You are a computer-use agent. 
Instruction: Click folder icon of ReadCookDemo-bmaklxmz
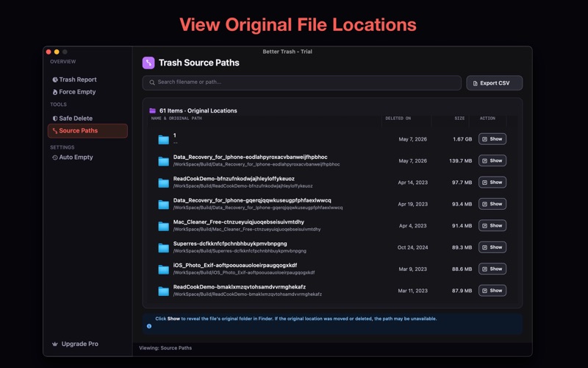163,291
